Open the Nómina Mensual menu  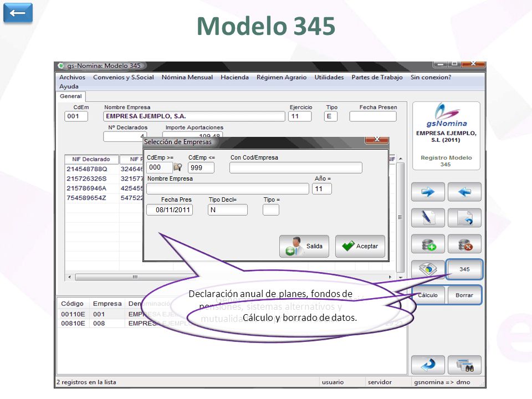tap(187, 78)
